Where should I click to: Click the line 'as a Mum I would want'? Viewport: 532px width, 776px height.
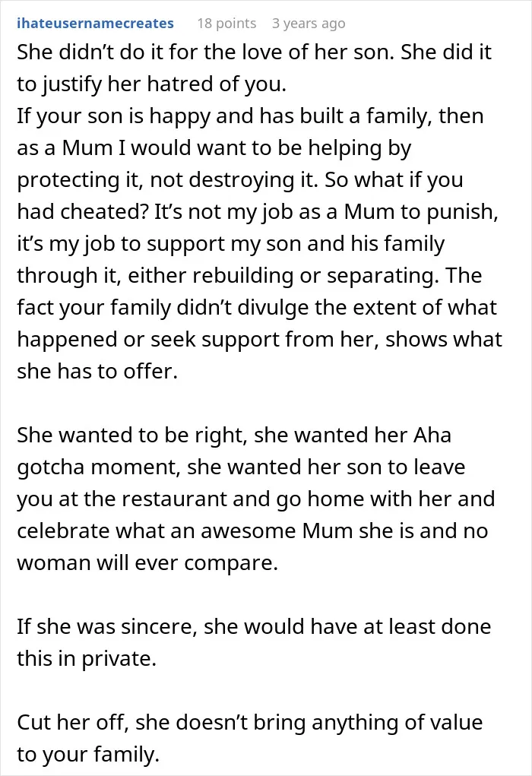tap(214, 148)
